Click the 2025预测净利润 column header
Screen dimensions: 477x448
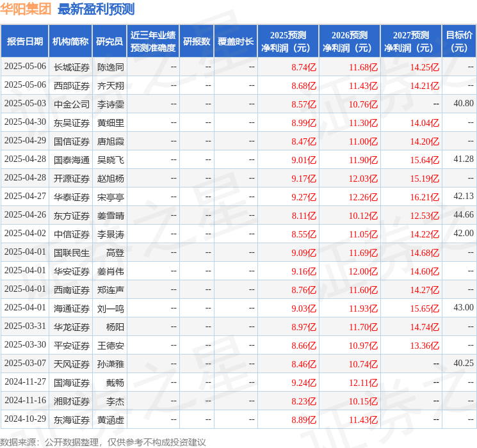(288, 42)
